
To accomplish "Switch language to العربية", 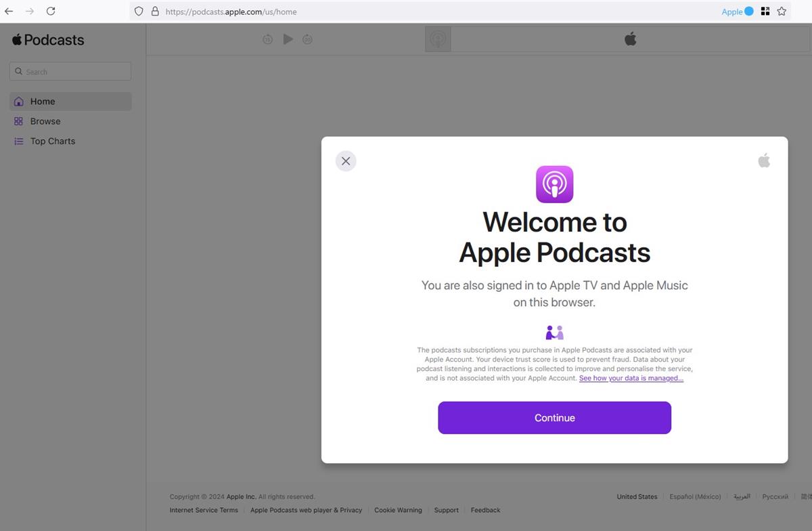I will click(742, 496).
